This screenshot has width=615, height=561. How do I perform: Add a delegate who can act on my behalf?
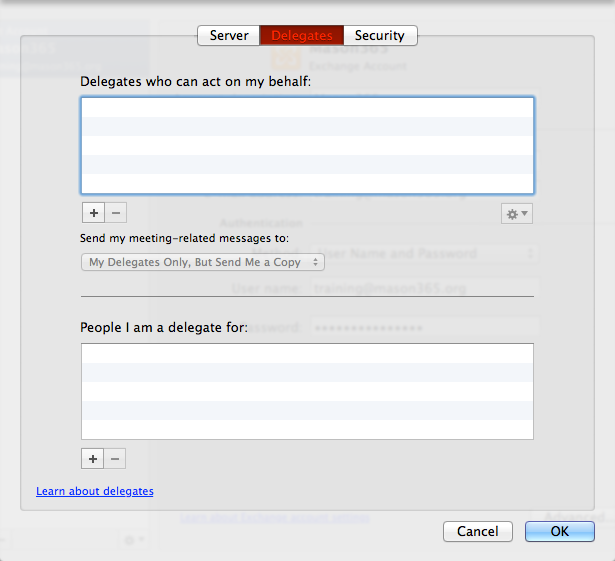coord(93,213)
